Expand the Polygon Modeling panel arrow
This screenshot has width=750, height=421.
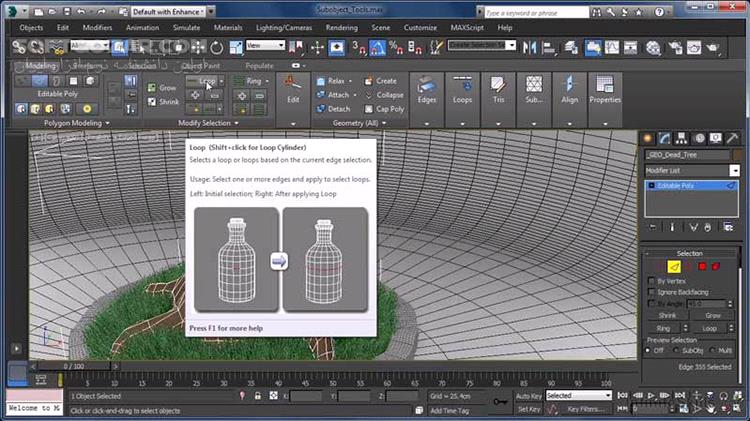(108, 123)
